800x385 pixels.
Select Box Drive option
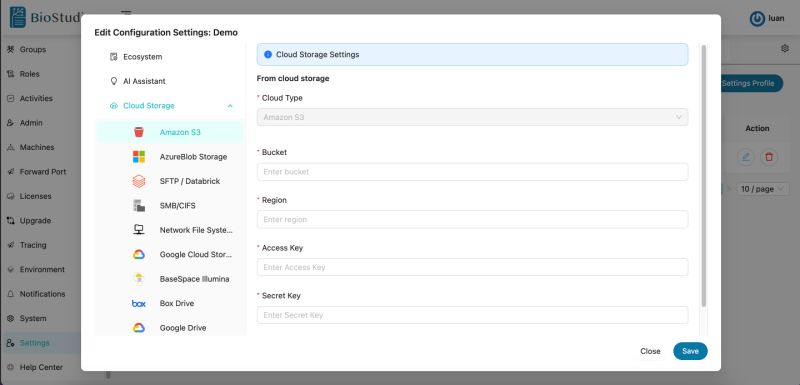[x=169, y=303]
